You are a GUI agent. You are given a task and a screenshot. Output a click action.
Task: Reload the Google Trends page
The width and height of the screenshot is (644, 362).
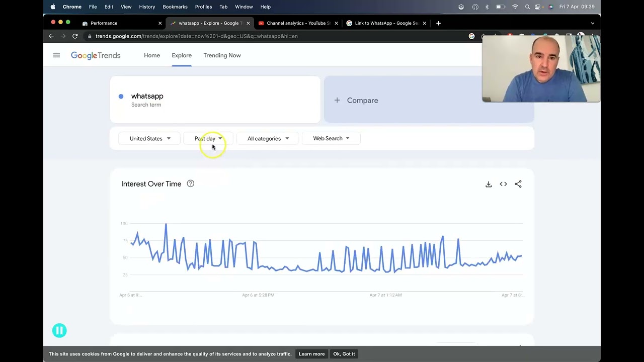point(75,36)
